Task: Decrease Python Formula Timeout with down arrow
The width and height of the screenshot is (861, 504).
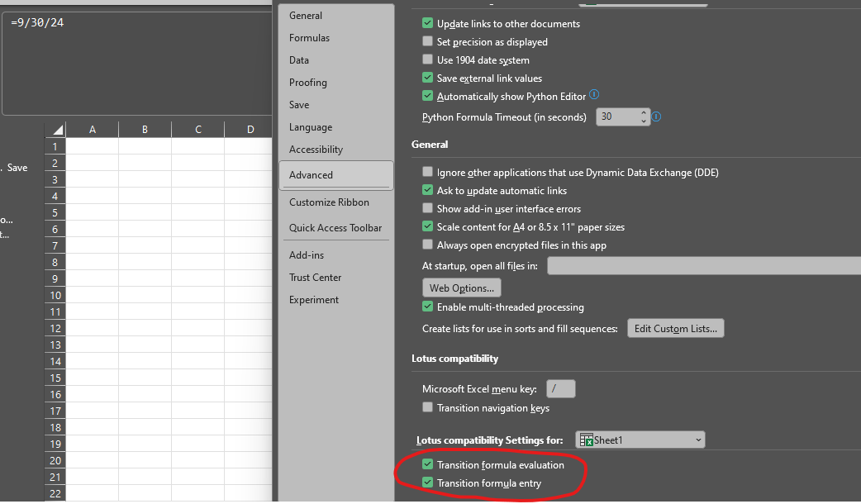Action: pos(644,121)
